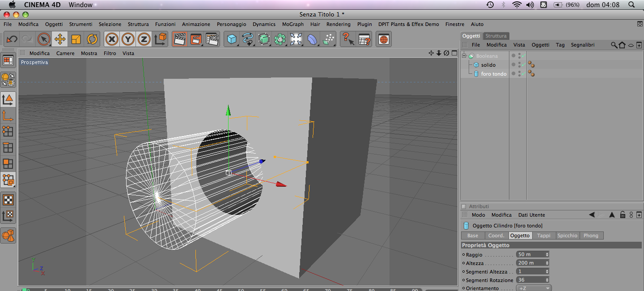
Task: Switch to the Struttura tab
Action: [496, 36]
